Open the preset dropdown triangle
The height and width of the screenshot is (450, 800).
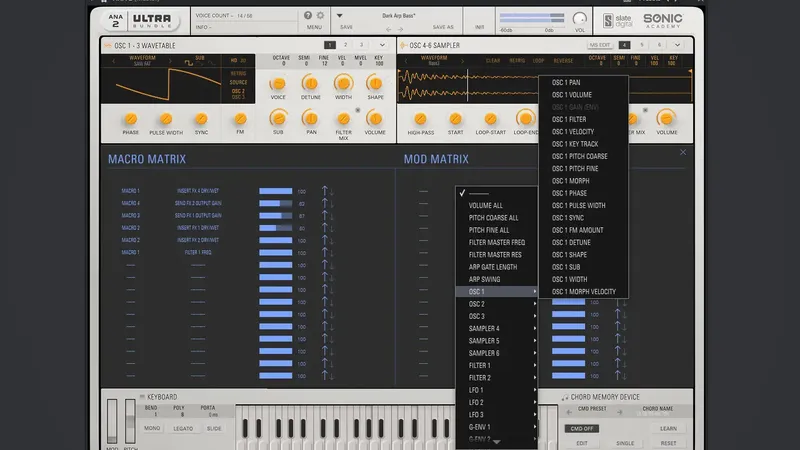pos(339,16)
